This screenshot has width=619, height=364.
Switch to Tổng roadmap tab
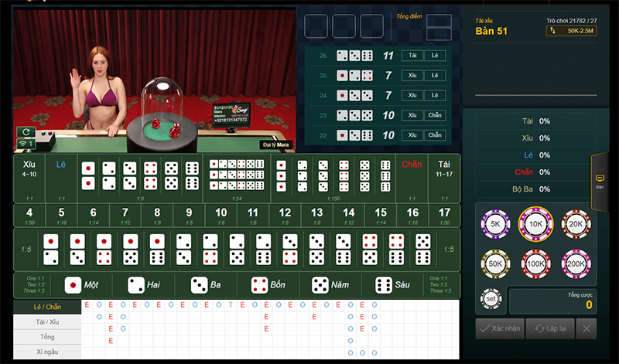47,337
